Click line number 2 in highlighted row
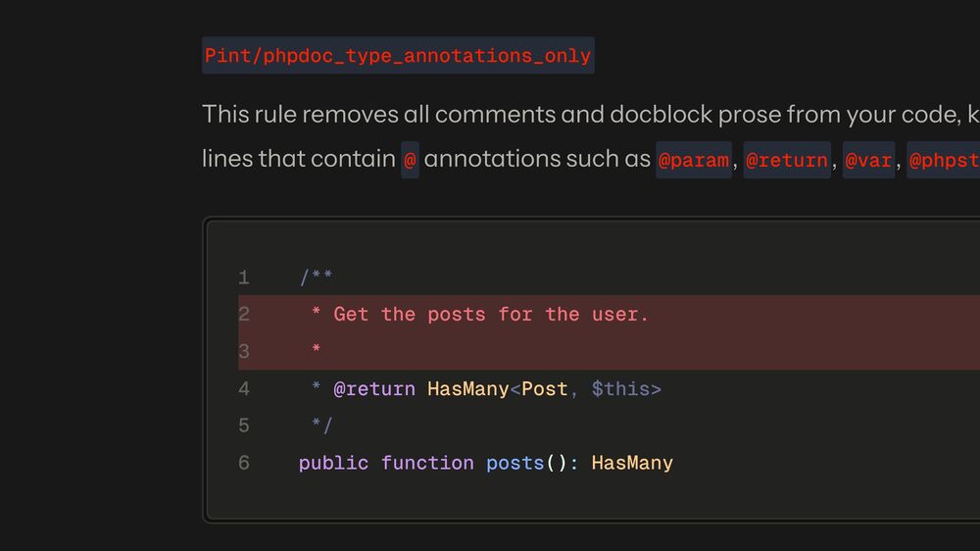The width and height of the screenshot is (980, 551). pos(244,315)
